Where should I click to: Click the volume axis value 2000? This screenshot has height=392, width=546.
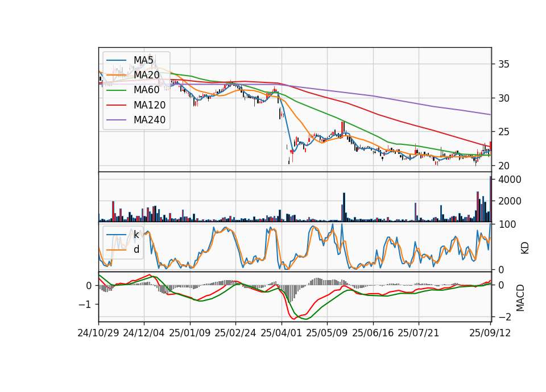click(510, 201)
